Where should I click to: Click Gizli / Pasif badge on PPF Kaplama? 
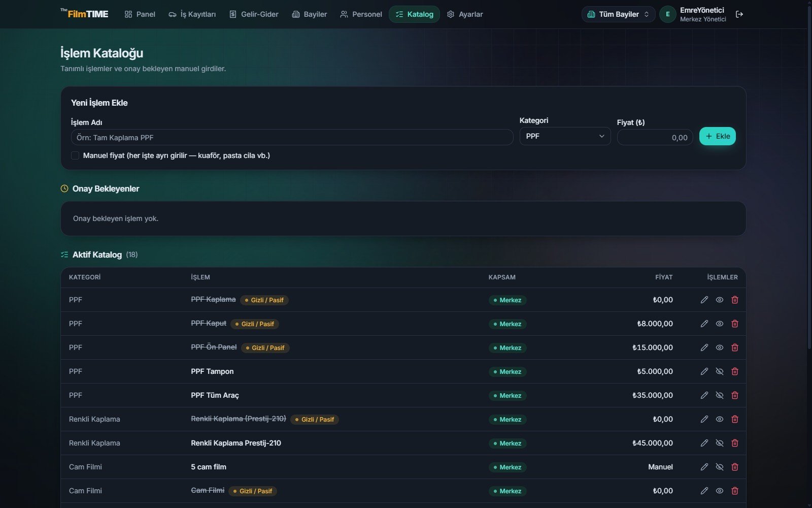pyautogui.click(x=264, y=300)
